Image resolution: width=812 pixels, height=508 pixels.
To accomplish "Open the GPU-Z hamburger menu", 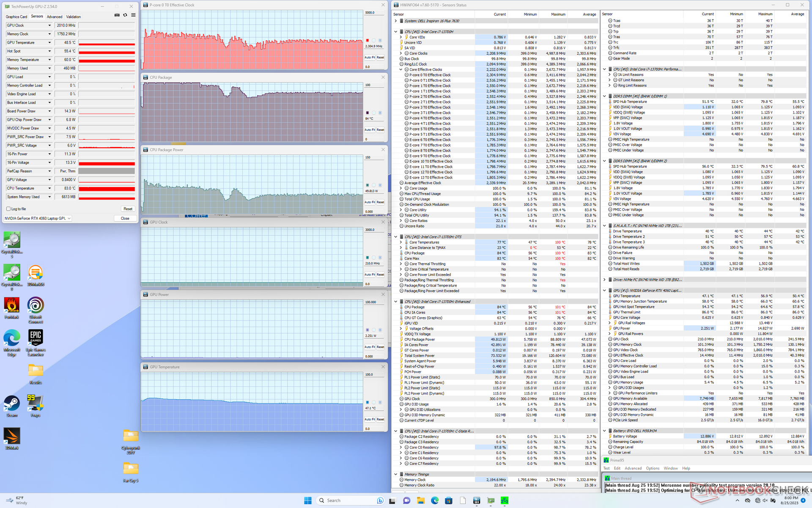I will (133, 15).
